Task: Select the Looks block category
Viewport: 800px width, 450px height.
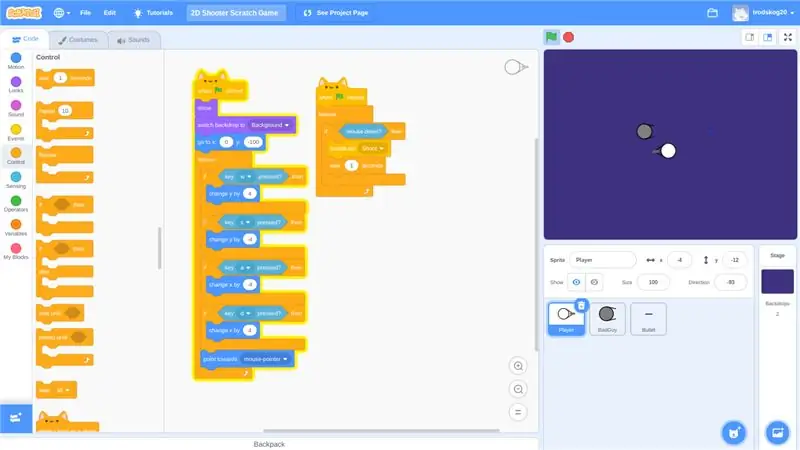Action: click(16, 85)
